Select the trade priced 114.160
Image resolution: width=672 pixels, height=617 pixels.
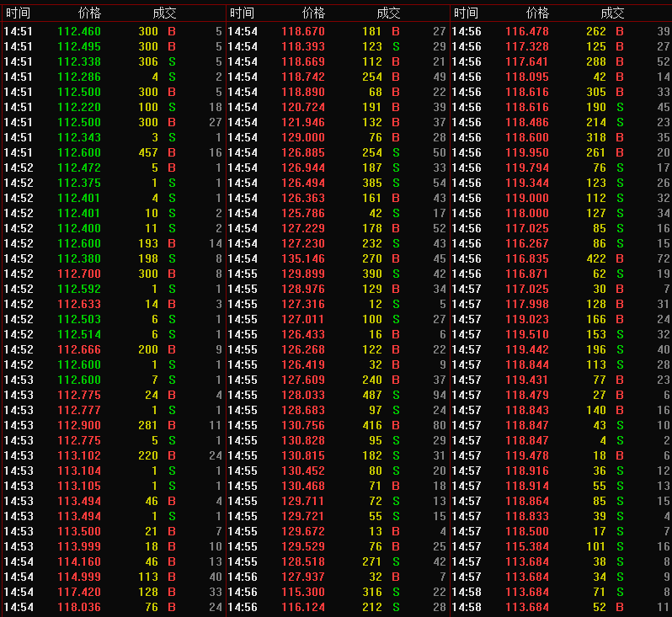coord(79,561)
